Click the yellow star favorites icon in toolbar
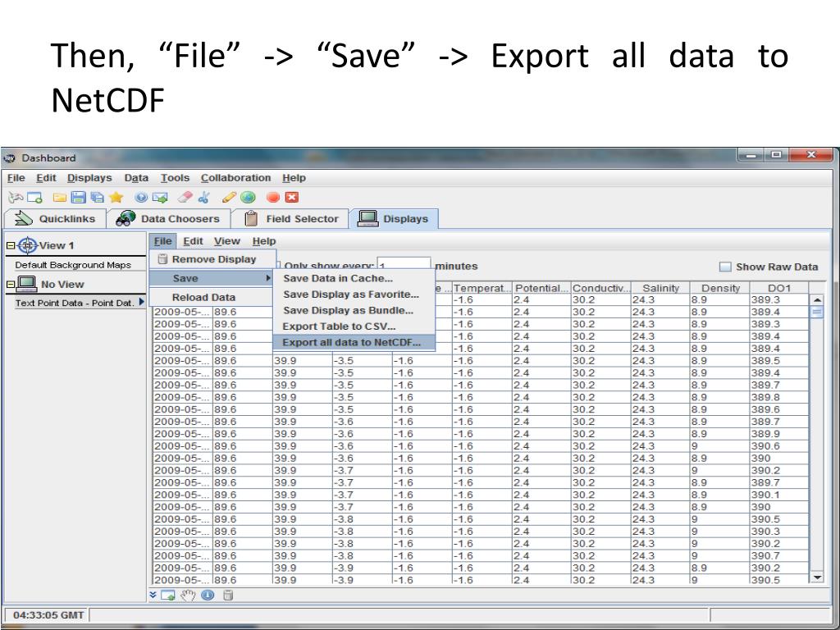 116,197
